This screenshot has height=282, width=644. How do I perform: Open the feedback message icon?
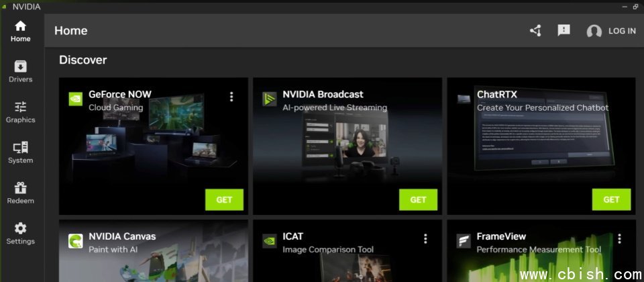(563, 30)
